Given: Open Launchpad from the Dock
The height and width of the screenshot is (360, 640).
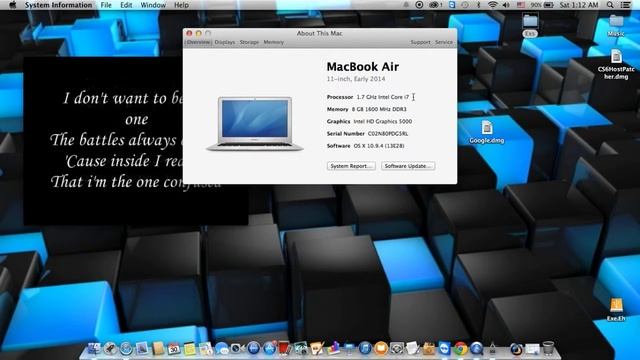Looking at the screenshot, I should tap(110, 348).
